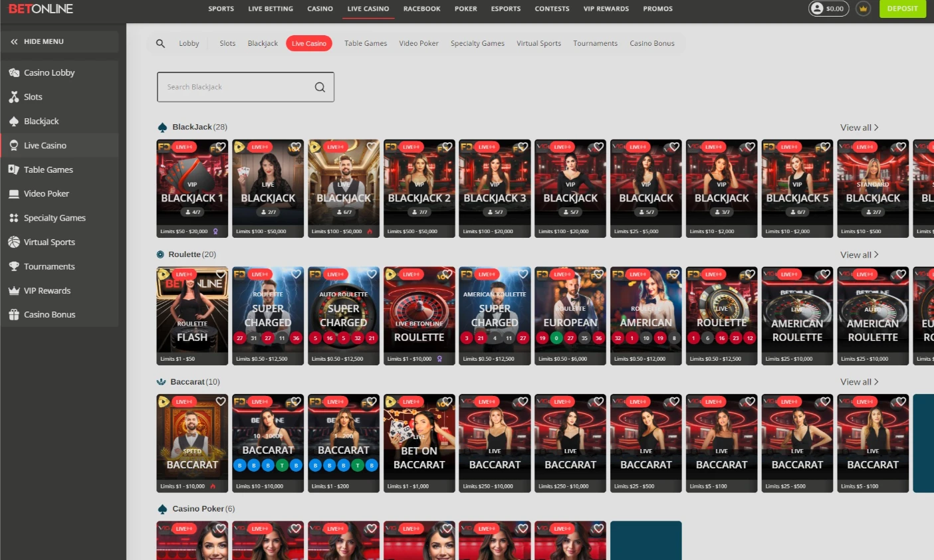Image resolution: width=934 pixels, height=560 pixels.
Task: Click the Table Games sidebar icon
Action: (15, 169)
